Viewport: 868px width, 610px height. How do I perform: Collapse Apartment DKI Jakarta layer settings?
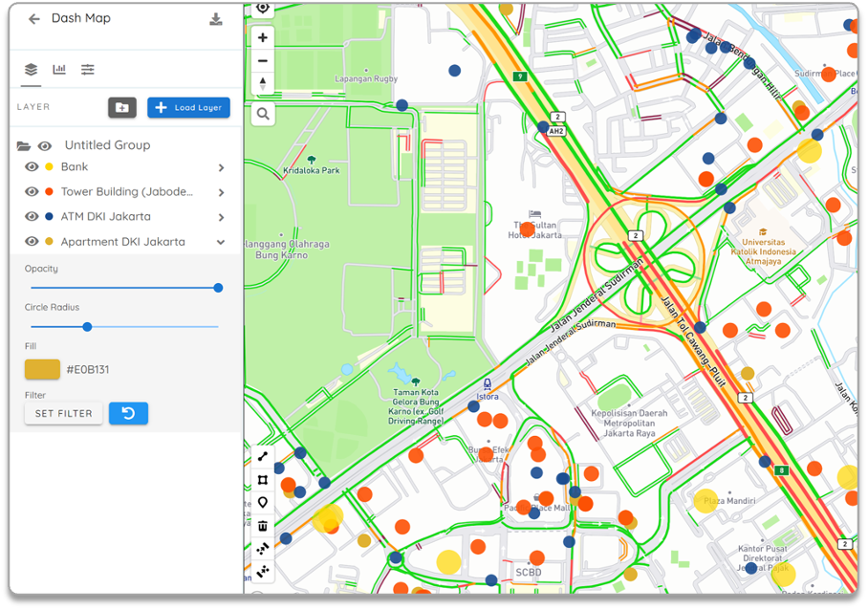click(x=221, y=242)
